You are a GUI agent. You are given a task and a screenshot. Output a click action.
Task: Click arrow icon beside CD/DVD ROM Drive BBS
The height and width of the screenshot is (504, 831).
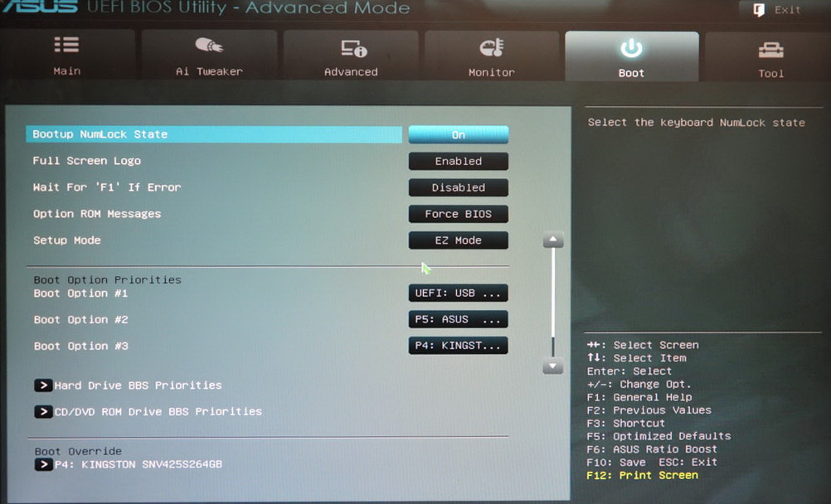(x=43, y=412)
